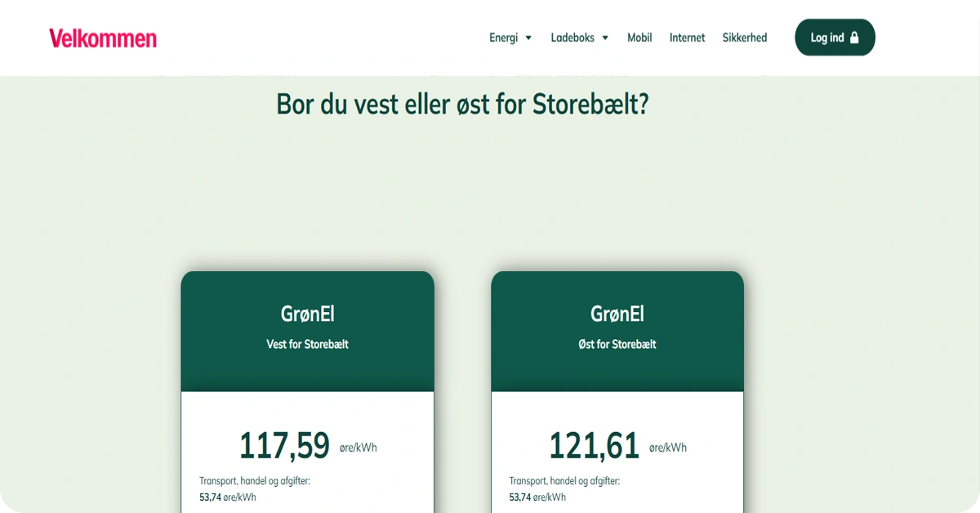Click Transport, handel og afgifter on Vest card
This screenshot has height=513, width=980.
(254, 481)
